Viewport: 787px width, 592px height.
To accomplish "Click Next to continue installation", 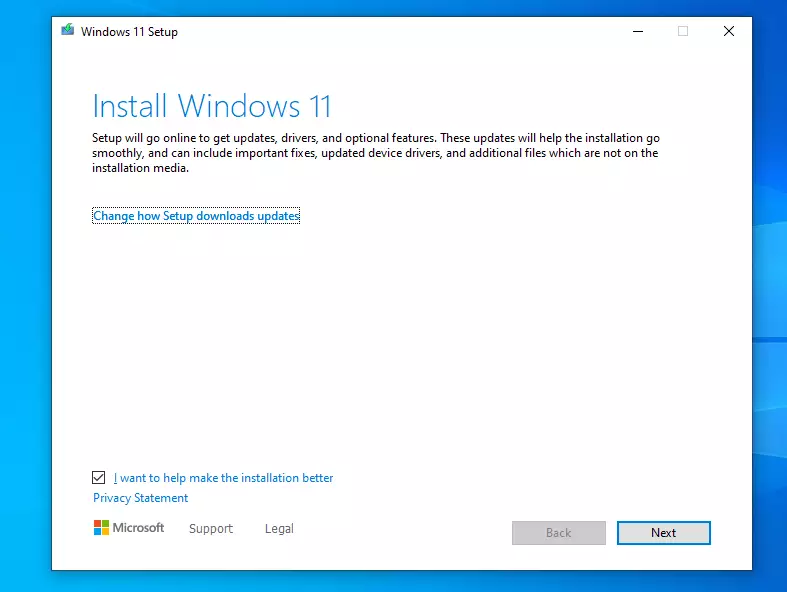I will (x=664, y=533).
